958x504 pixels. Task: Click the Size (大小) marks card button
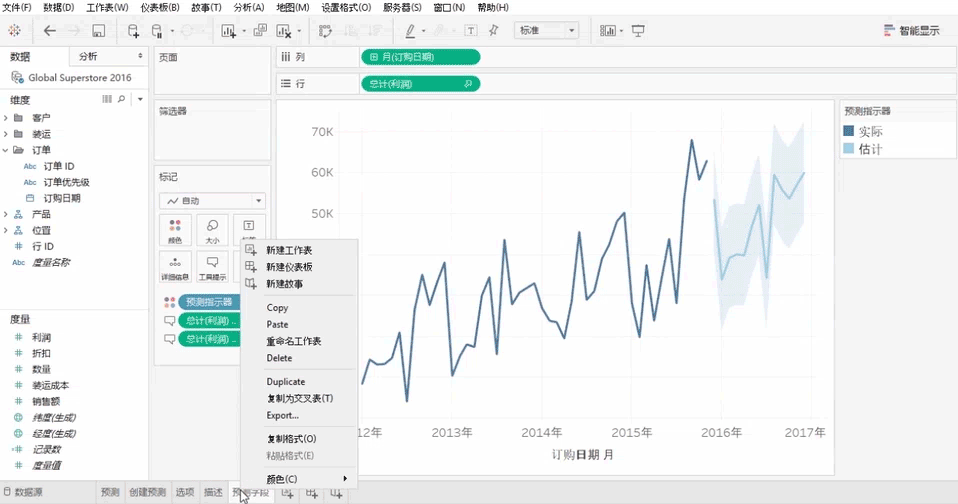pyautogui.click(x=212, y=230)
